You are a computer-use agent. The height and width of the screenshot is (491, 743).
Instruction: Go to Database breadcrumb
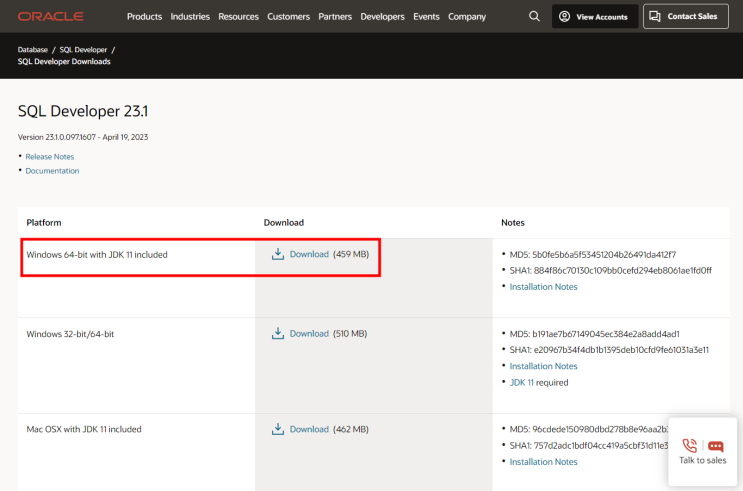pos(33,50)
